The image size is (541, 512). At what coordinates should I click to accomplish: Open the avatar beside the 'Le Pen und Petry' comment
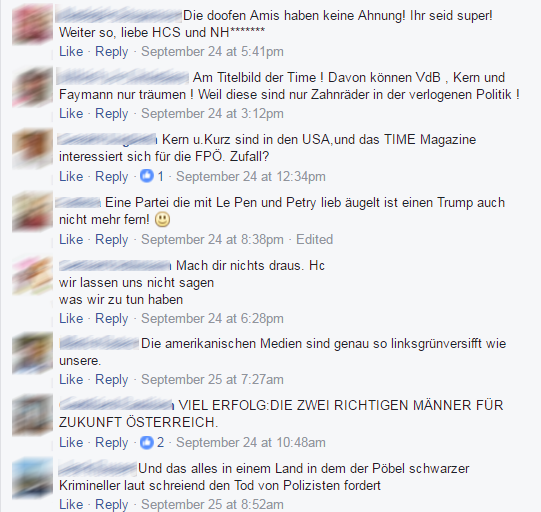32,211
